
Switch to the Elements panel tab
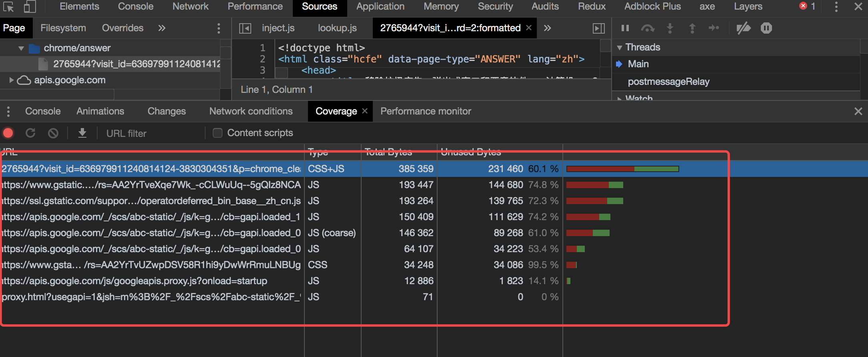click(x=79, y=6)
